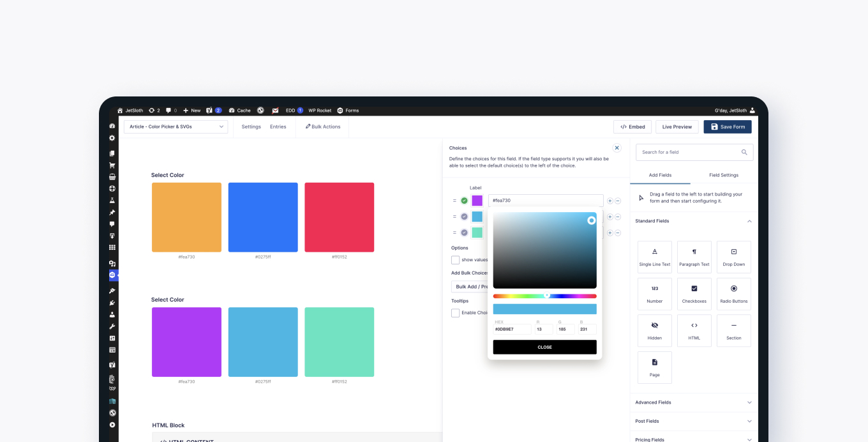Open the Yoast SEO icon in sidebar

pos(112,365)
